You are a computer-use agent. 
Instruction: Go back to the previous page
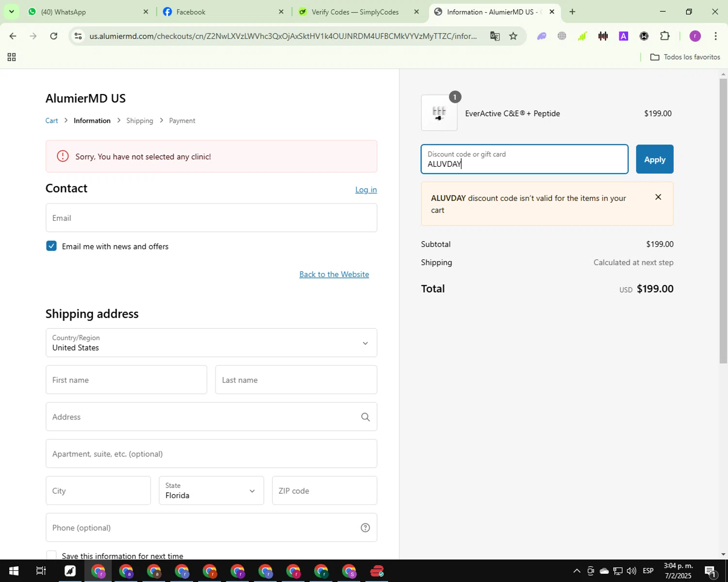pos(13,36)
